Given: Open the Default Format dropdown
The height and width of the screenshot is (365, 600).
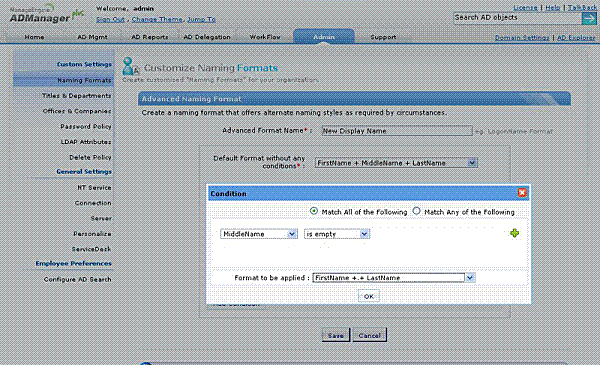Looking at the screenshot, I should 396,163.
